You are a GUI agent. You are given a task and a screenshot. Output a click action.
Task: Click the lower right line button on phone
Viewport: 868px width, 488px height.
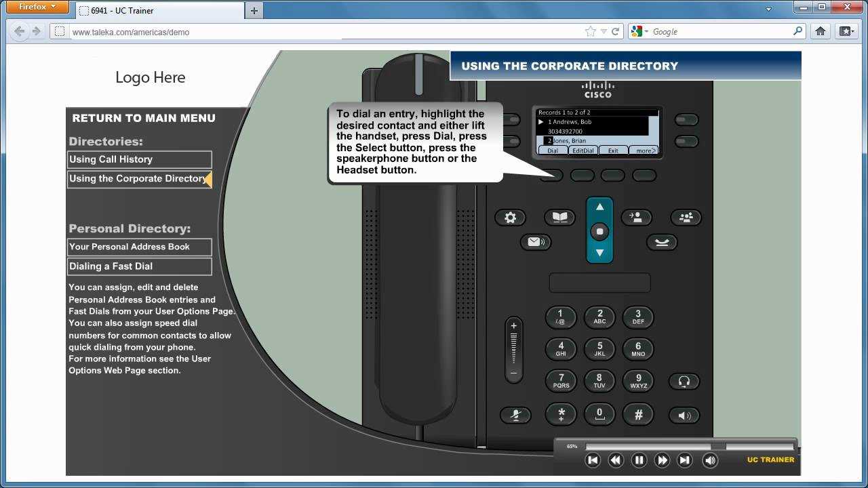(686, 142)
